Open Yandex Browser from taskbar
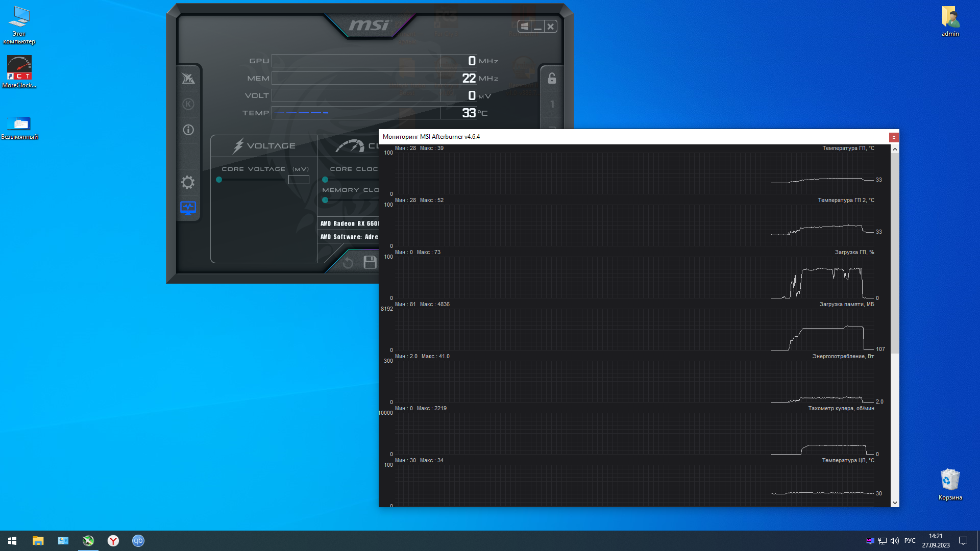Screen dimensions: 980x551 [x=113, y=541]
